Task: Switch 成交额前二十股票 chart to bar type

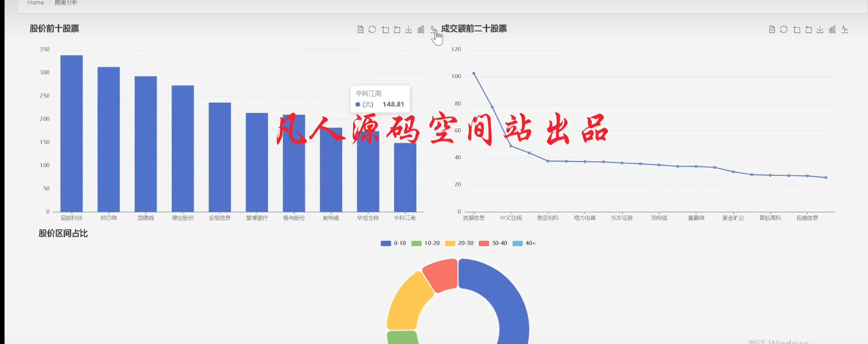Action: coord(832,30)
